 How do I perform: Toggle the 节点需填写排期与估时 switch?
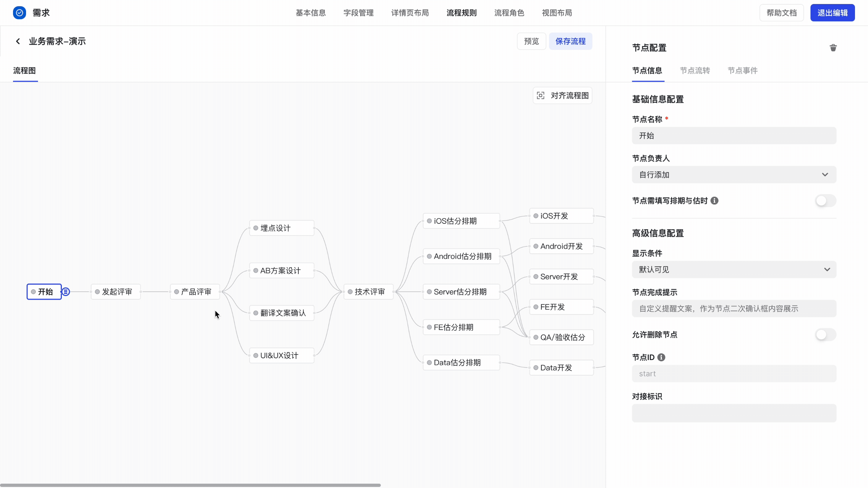tap(825, 201)
